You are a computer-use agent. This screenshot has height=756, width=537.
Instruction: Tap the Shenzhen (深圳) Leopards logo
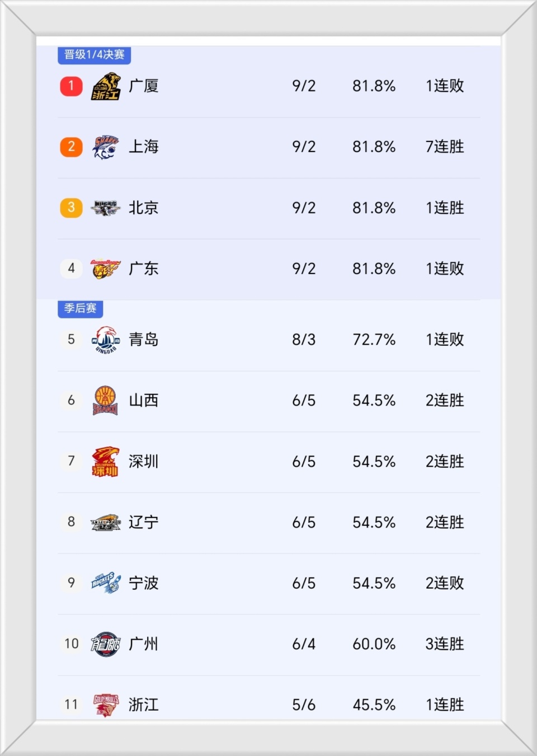(x=106, y=462)
